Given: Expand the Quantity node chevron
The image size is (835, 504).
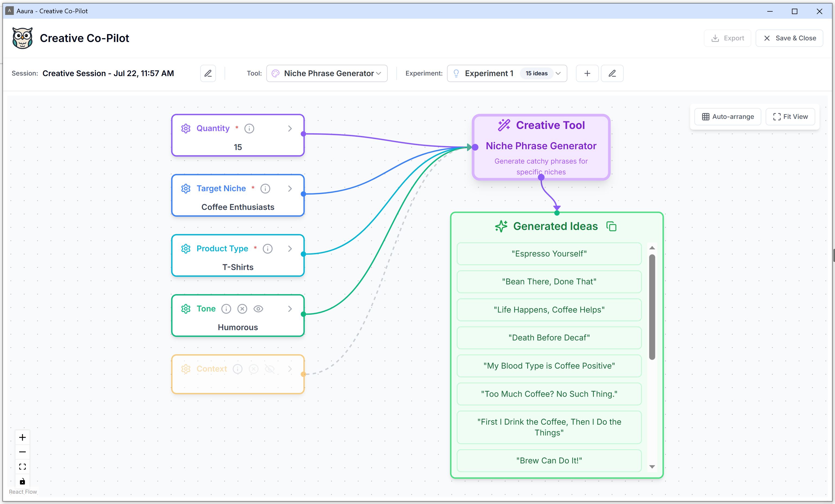Looking at the screenshot, I should click(290, 129).
